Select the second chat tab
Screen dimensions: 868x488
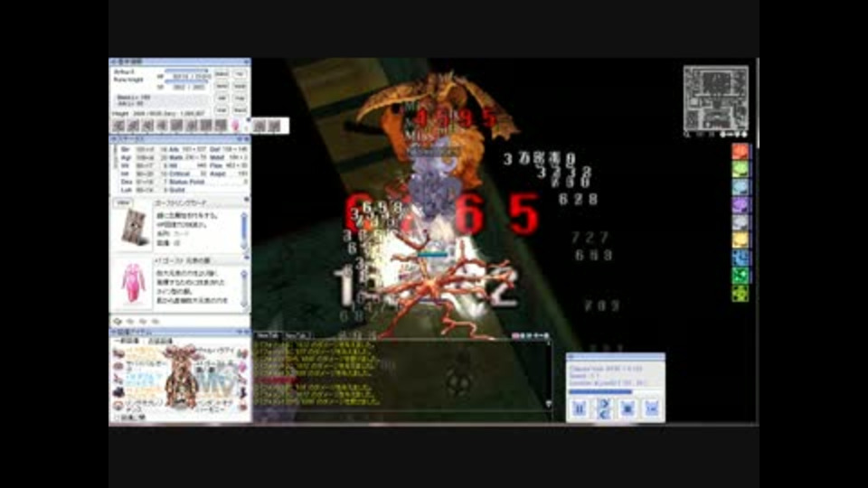(x=297, y=336)
